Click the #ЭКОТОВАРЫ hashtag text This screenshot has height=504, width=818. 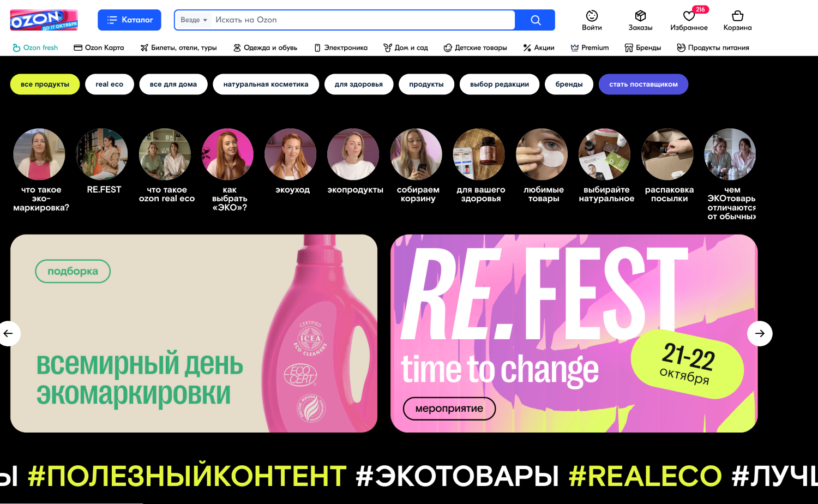[x=457, y=475]
